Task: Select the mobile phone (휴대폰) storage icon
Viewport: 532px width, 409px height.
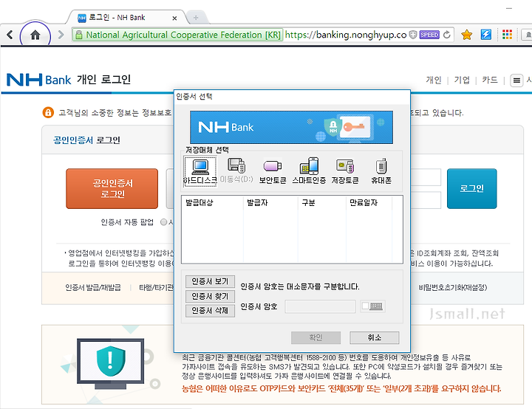Action: pyautogui.click(x=381, y=171)
